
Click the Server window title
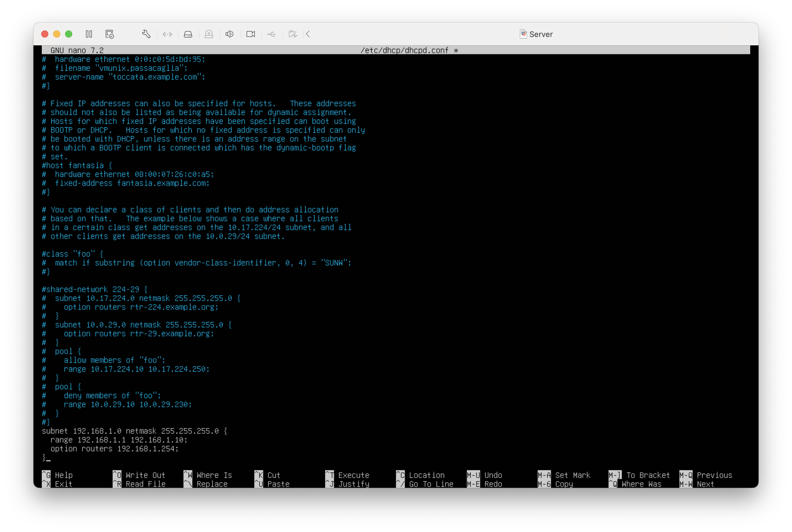540,34
